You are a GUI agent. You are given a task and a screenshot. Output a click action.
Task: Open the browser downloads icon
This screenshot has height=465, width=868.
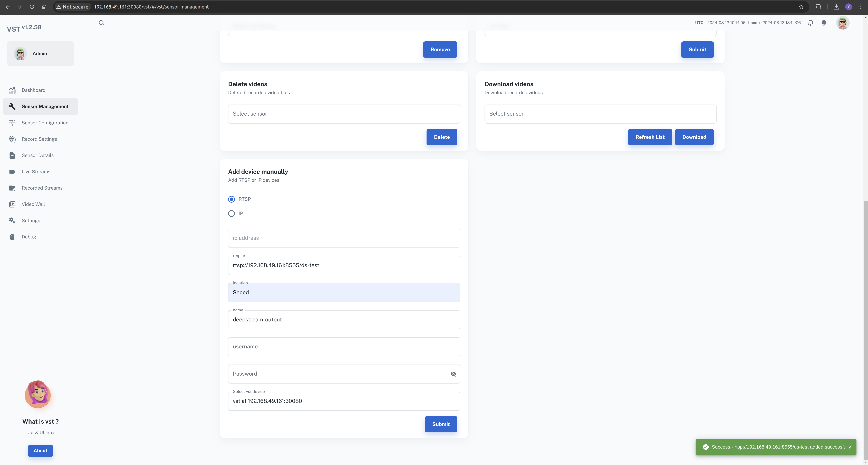(836, 7)
